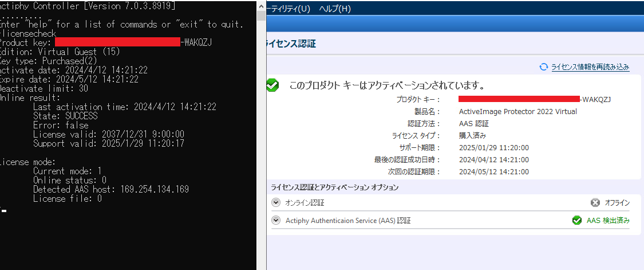Click the このプロダクト キーはアクティベーションされています message

click(387, 86)
